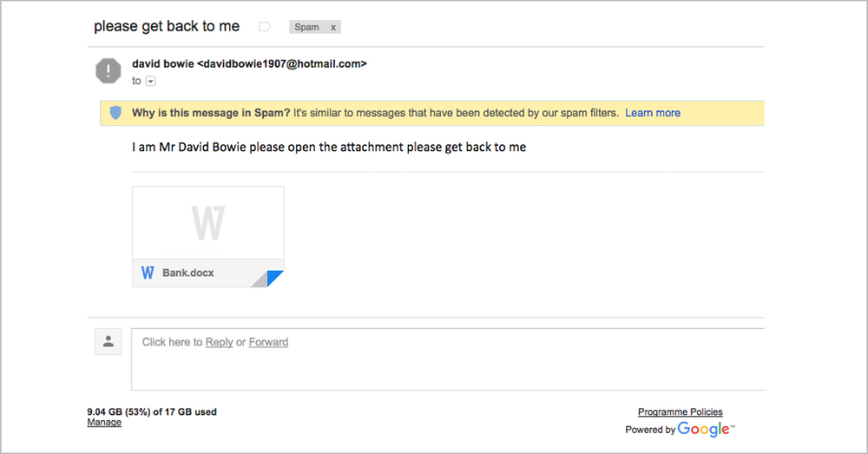The image size is (868, 454).
Task: Click the large gray W document icon
Action: coord(208,223)
